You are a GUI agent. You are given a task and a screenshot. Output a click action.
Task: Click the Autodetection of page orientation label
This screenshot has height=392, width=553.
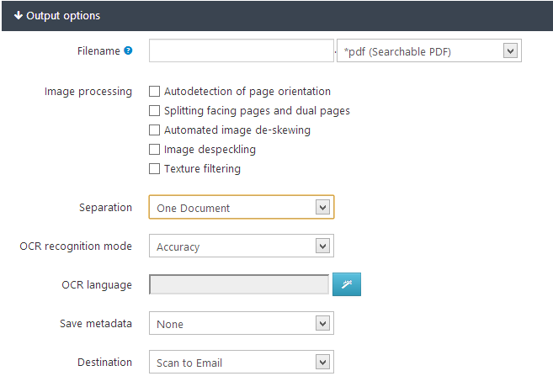[x=247, y=92]
